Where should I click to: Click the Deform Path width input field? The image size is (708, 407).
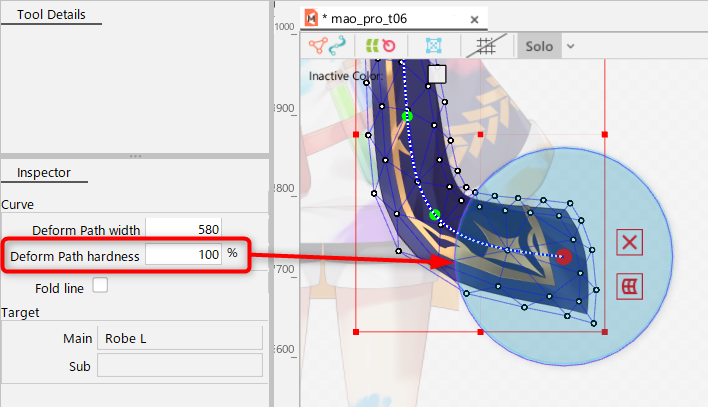[x=183, y=229]
